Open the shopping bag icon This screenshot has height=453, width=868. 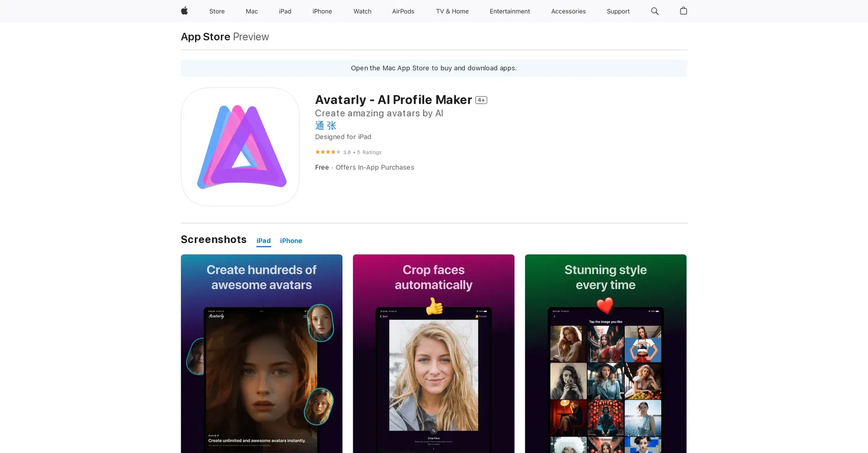point(684,11)
